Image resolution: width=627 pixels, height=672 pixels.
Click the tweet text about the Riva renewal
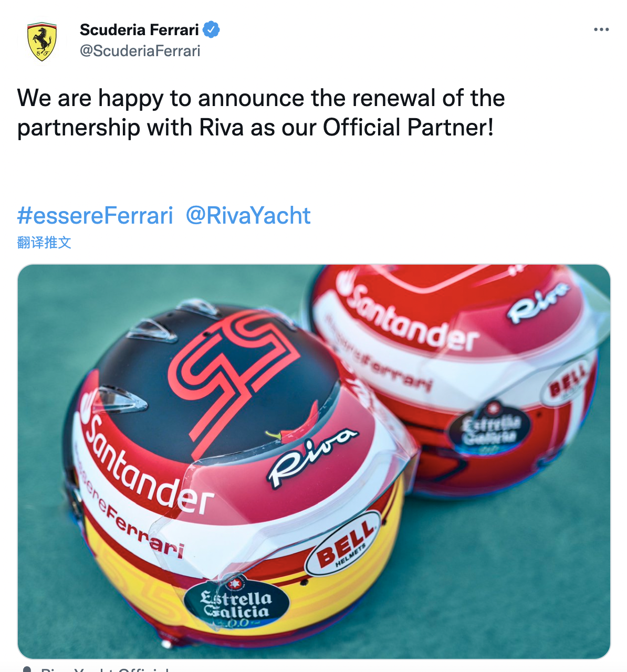261,113
